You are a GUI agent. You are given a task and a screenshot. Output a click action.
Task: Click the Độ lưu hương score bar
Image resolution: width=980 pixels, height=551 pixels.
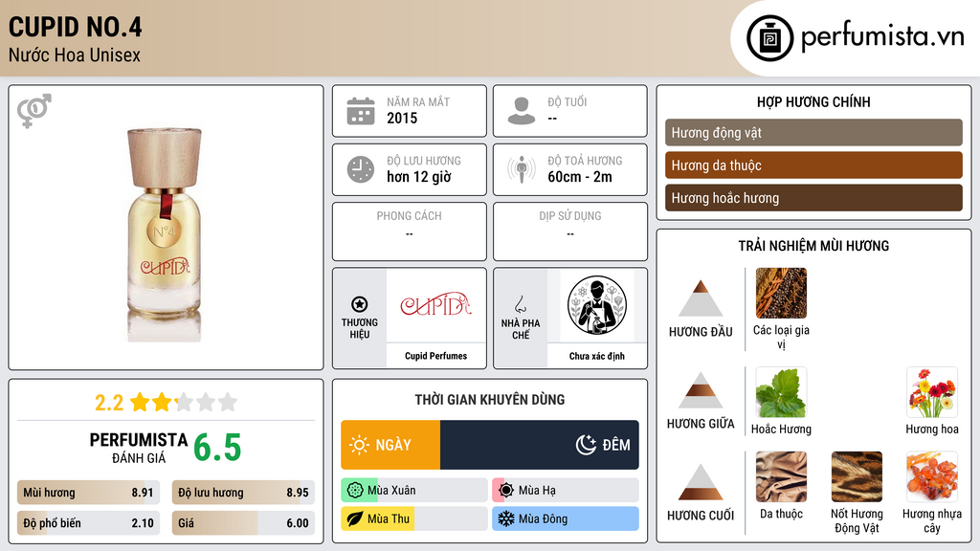click(x=243, y=493)
